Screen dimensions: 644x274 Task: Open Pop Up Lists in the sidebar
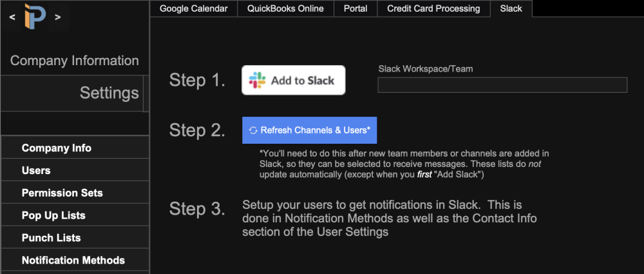point(75,215)
